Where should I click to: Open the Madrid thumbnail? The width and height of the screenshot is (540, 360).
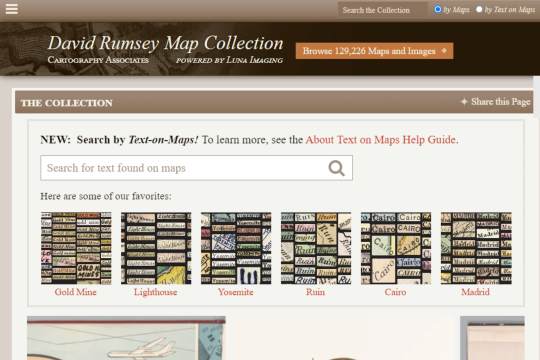476,248
